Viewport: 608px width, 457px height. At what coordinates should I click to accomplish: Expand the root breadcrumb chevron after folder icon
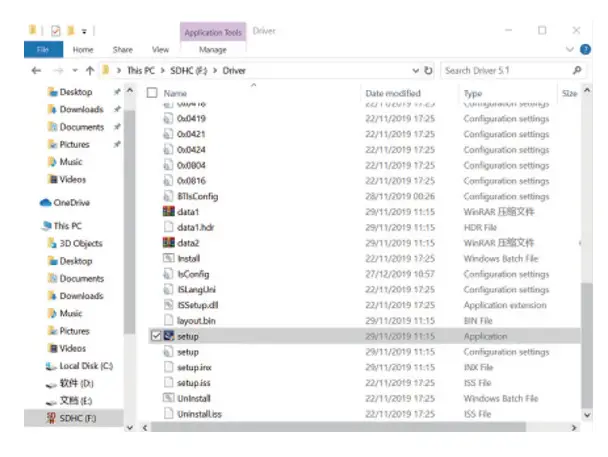[x=119, y=71]
